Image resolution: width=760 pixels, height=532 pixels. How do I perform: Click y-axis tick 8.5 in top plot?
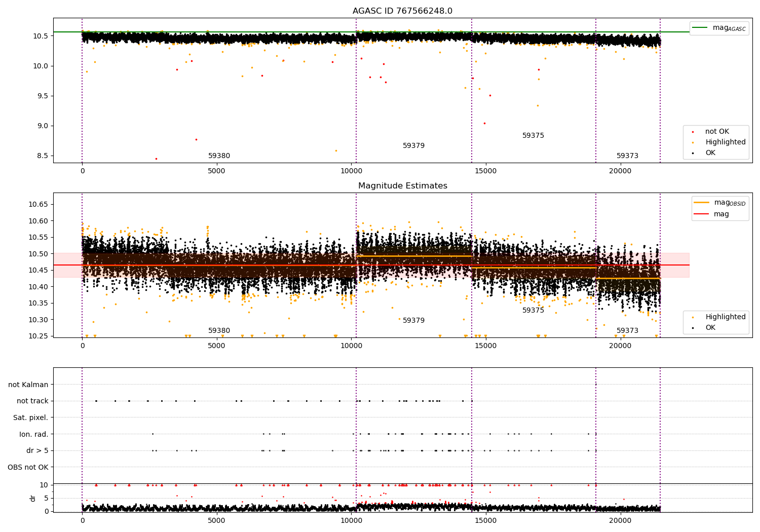[x=43, y=156]
